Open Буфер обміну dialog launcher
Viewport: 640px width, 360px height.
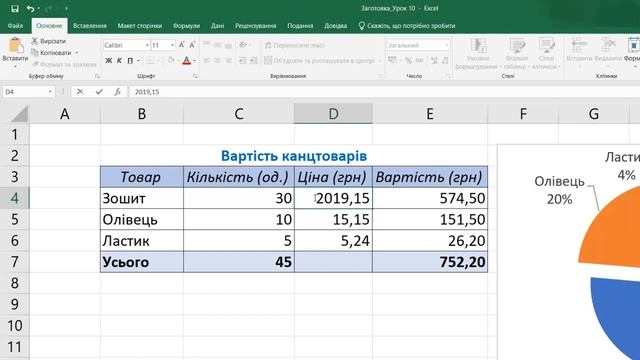click(97, 76)
